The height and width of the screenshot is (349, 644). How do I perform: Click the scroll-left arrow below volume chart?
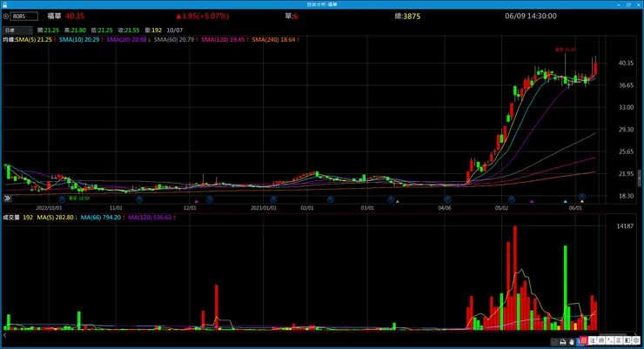[5, 335]
